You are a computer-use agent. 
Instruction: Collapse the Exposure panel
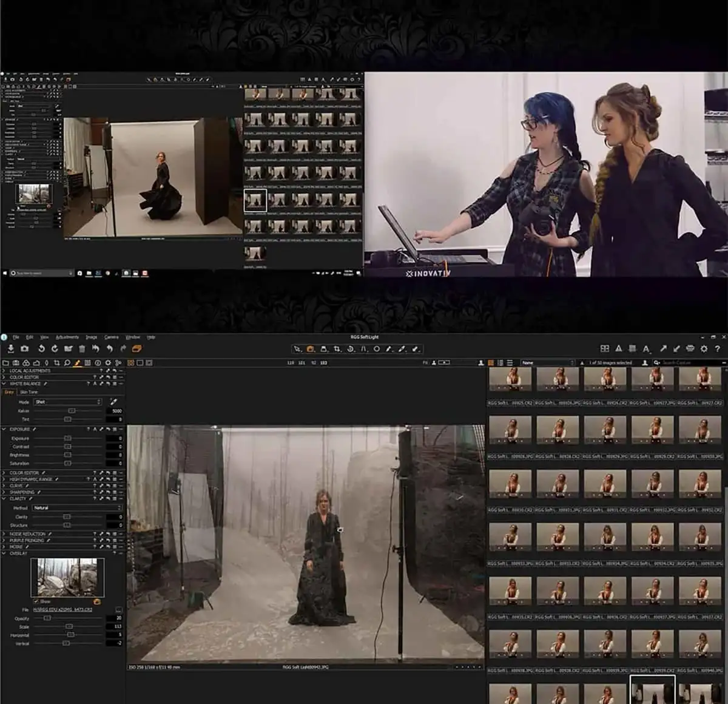tap(5, 429)
